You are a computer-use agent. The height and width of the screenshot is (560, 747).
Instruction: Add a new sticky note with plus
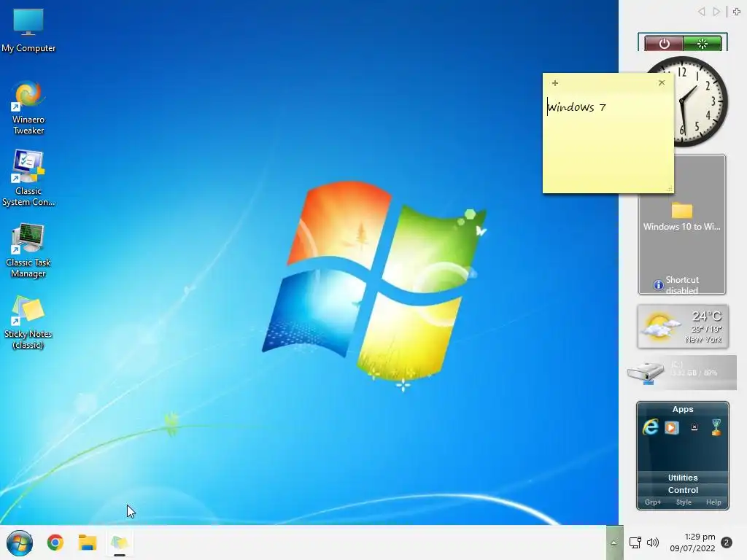click(x=555, y=83)
